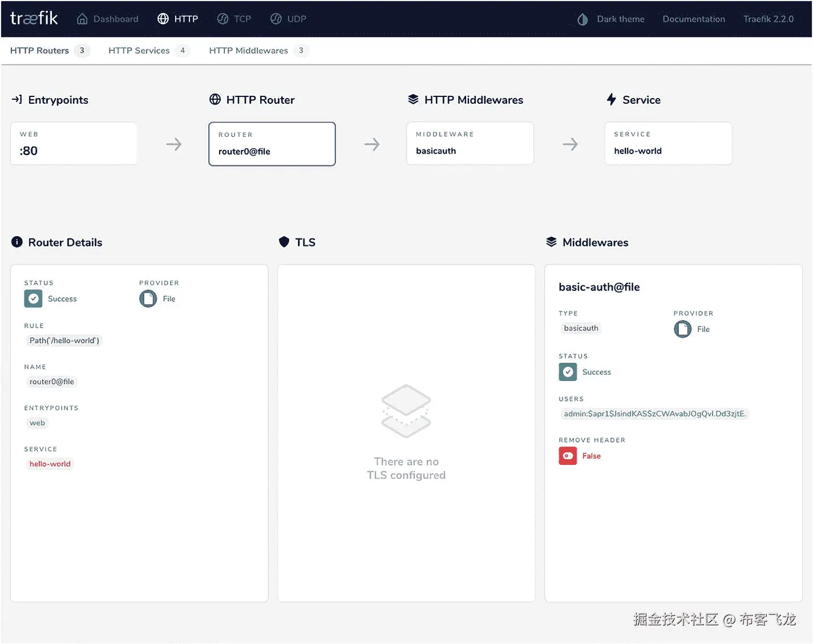Click the Entrypoints arrow icon
The image size is (813, 644).
[17, 99]
